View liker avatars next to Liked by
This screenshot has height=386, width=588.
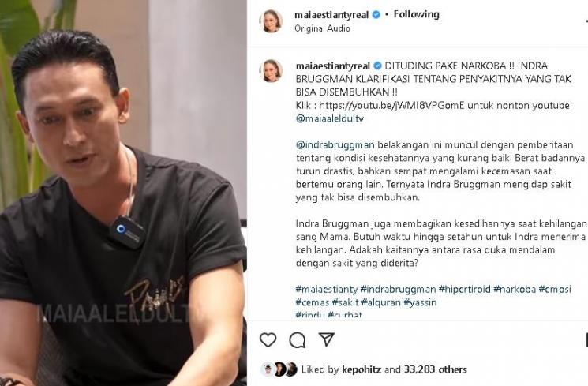(279, 369)
